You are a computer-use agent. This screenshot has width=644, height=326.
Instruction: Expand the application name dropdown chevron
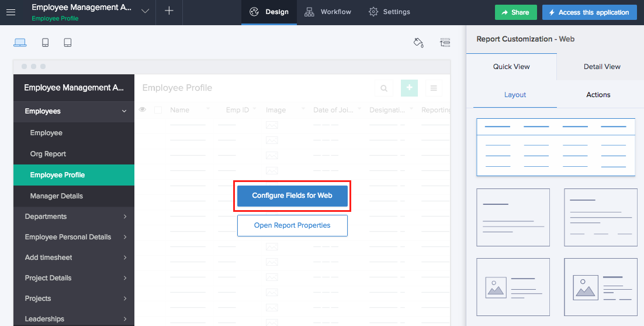click(x=145, y=11)
